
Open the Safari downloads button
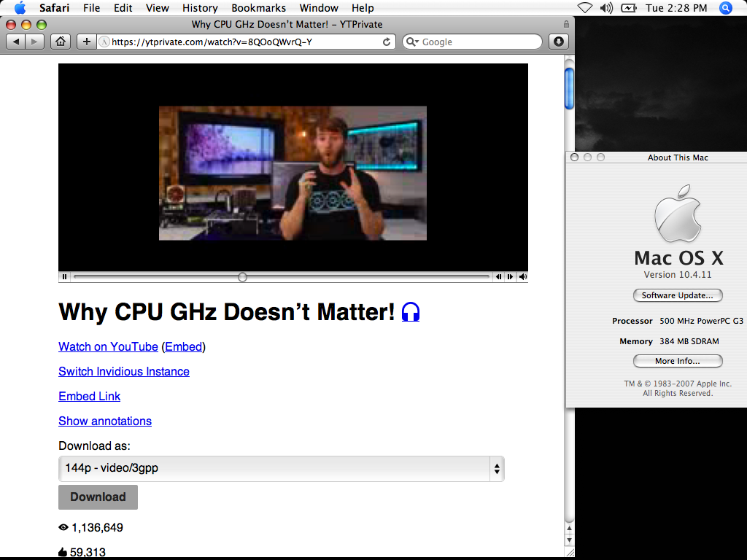click(x=558, y=42)
